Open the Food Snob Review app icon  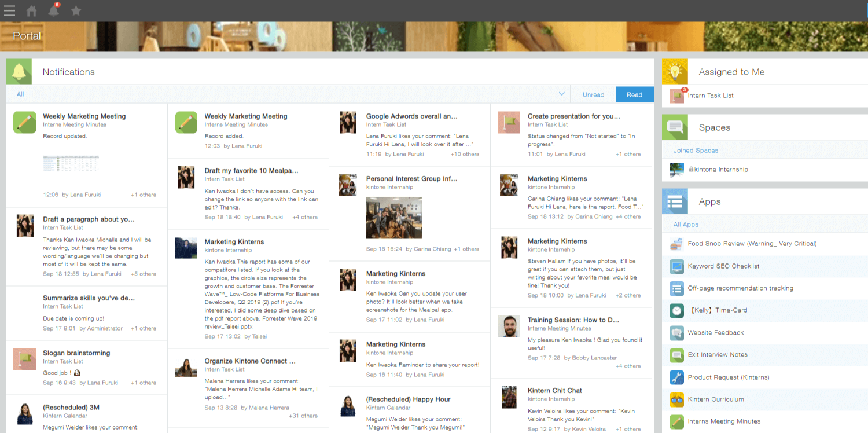tap(676, 244)
